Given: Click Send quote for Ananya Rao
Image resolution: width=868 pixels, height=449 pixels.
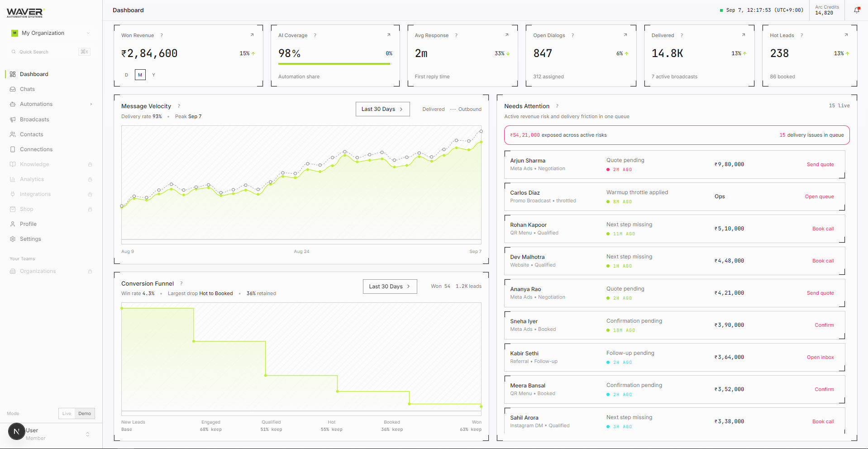Looking at the screenshot, I should tap(820, 293).
